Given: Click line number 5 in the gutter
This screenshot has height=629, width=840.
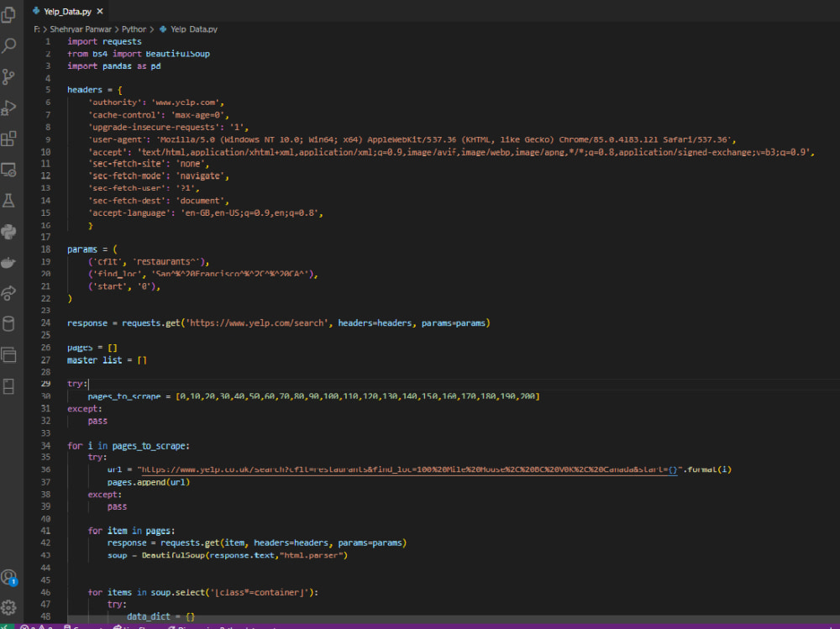Looking at the screenshot, I should [48, 90].
